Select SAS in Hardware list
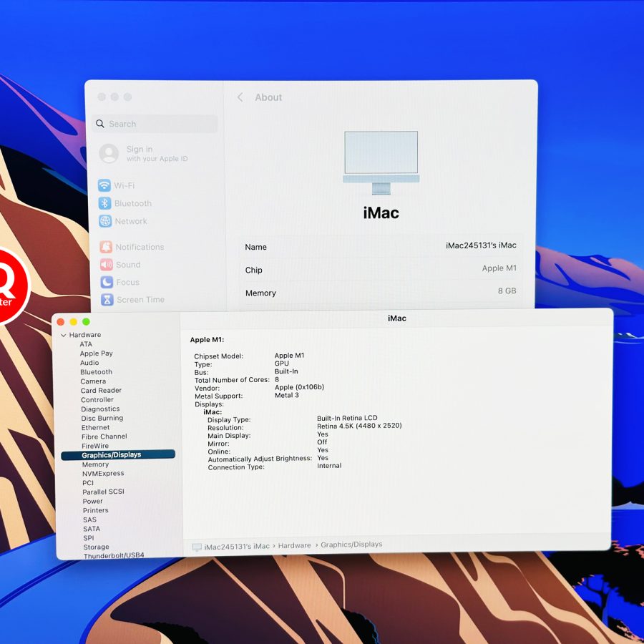Screen dimensions: 644x644 [x=89, y=520]
